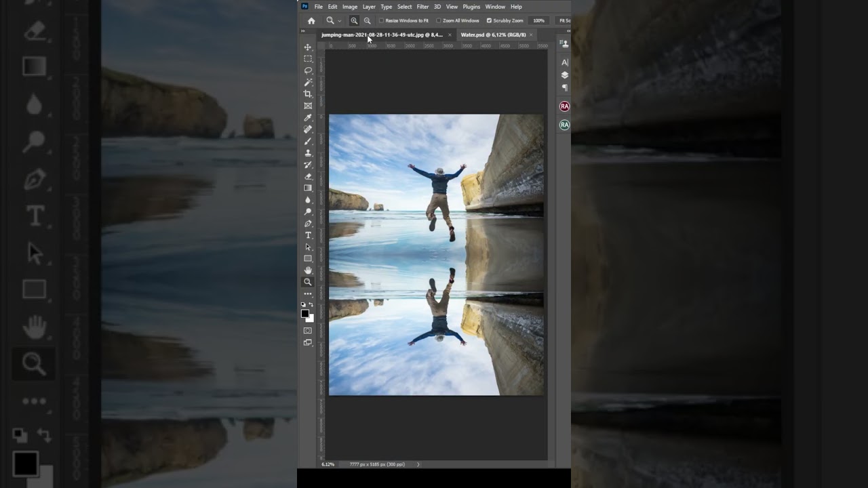Enable Resize Windows to Fit checkbox

click(x=381, y=21)
